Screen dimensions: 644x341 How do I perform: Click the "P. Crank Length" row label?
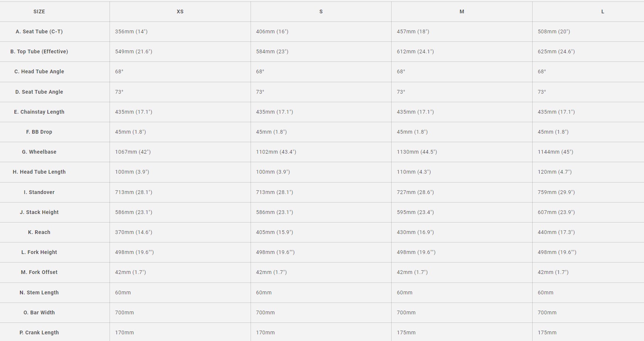pos(39,332)
